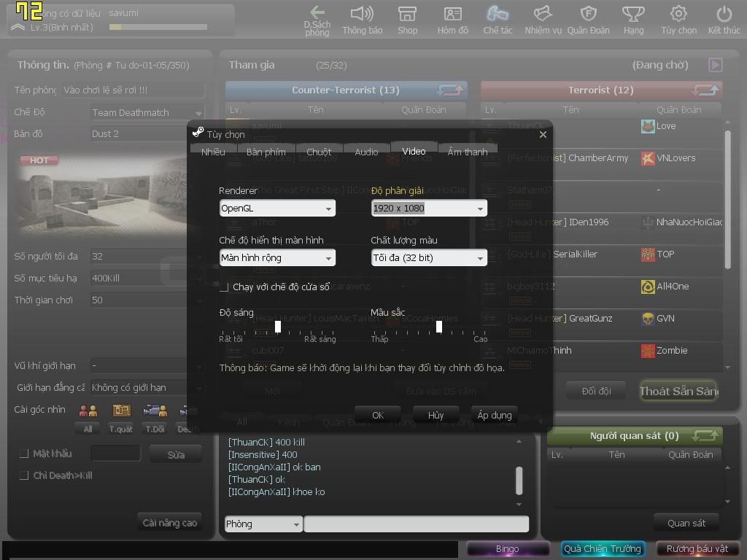The height and width of the screenshot is (560, 747).
Task: Click the Người quan sát swap arrow icon
Action: click(x=706, y=435)
